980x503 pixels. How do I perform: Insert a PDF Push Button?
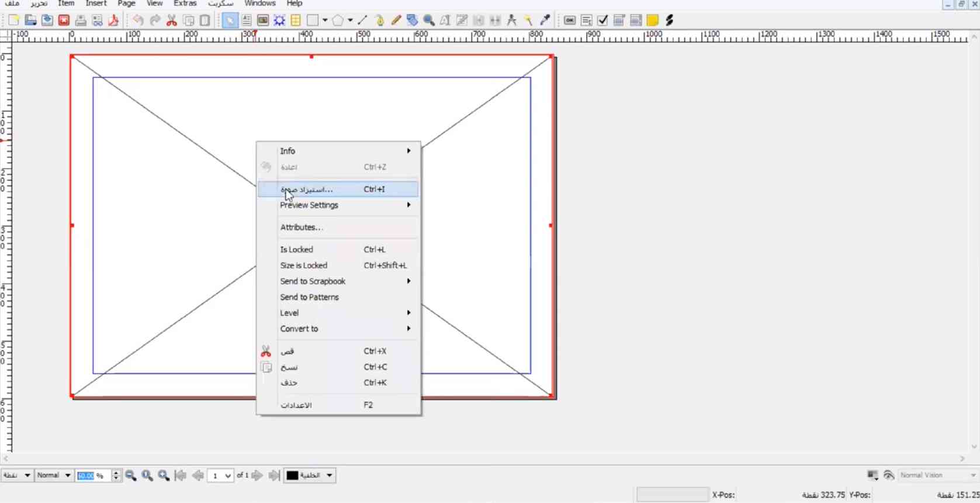570,20
